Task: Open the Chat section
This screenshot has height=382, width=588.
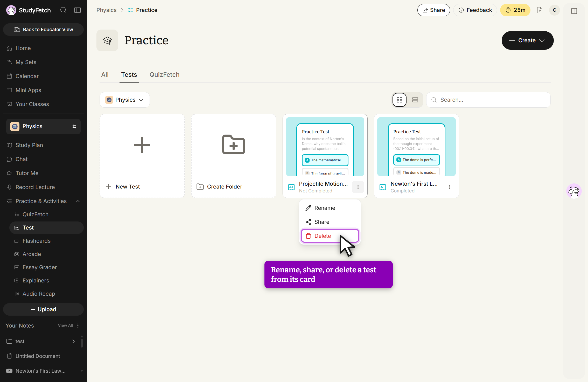Action: [x=44, y=159]
